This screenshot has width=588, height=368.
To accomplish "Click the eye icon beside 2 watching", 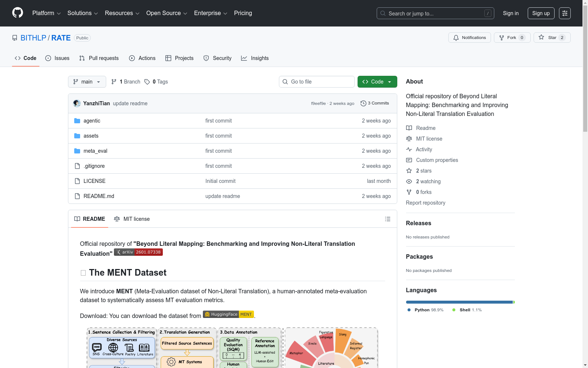I will click(409, 181).
